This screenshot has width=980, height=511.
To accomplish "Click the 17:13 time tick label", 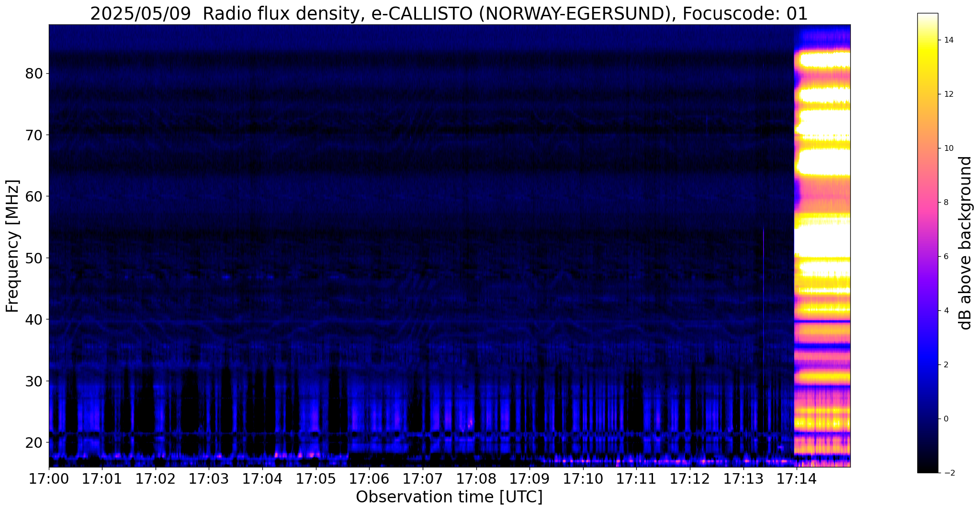I will [743, 478].
